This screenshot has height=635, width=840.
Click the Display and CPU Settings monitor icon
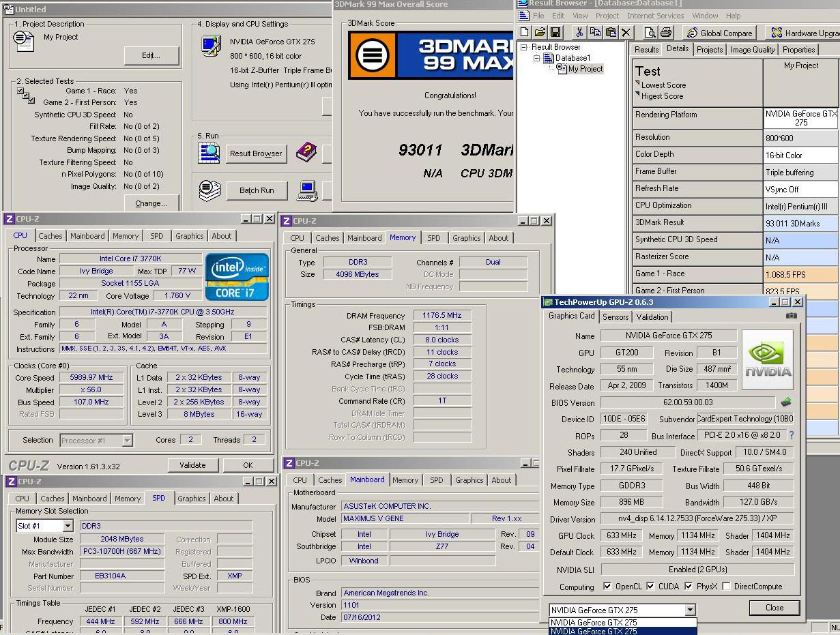(211, 46)
